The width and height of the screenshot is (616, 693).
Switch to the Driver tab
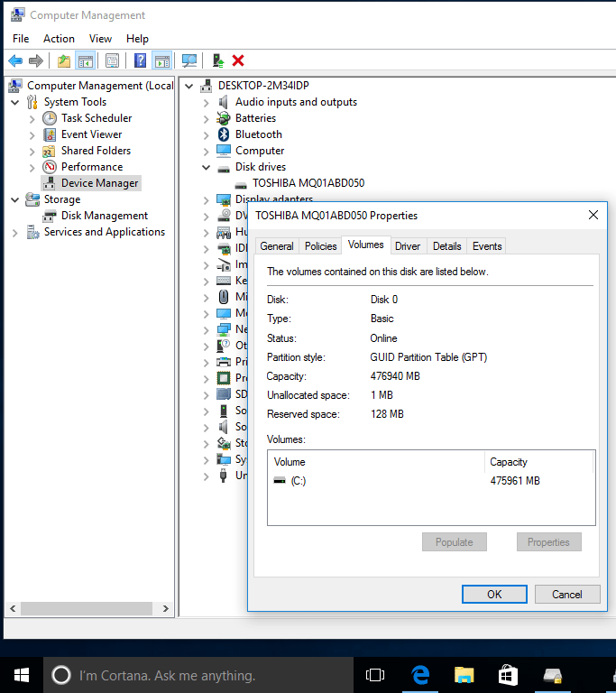(x=408, y=246)
